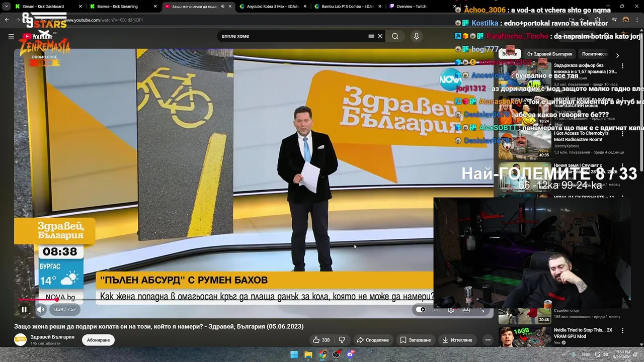This screenshot has width=644, height=362.
Task: Clear the search text with X
Action: (x=380, y=36)
